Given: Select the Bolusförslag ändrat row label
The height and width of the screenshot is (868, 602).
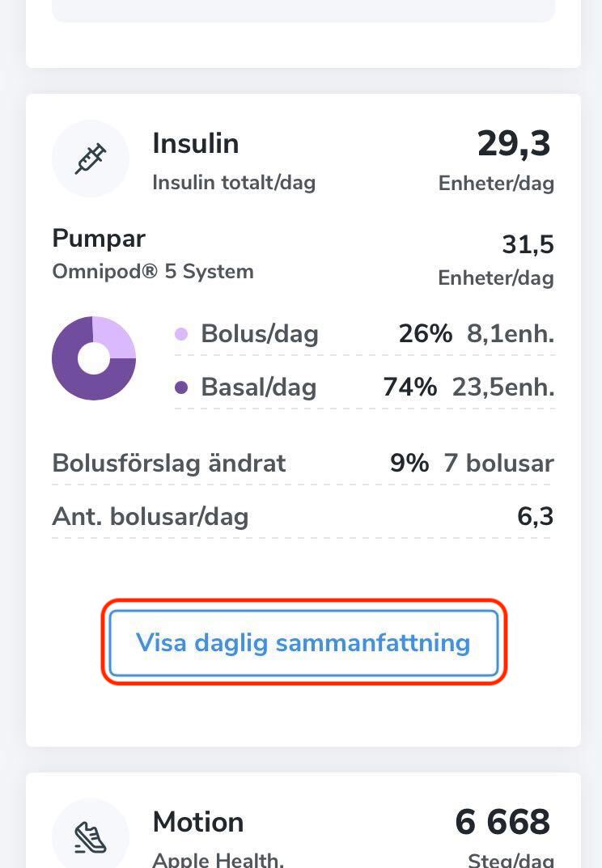Looking at the screenshot, I should tap(169, 464).
